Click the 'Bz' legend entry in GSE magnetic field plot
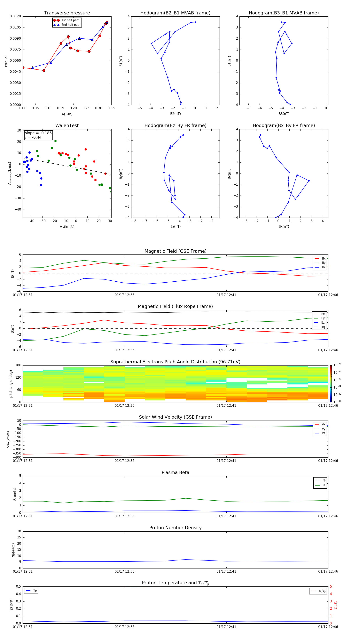This screenshot has width=351, height=644. [x=320, y=267]
